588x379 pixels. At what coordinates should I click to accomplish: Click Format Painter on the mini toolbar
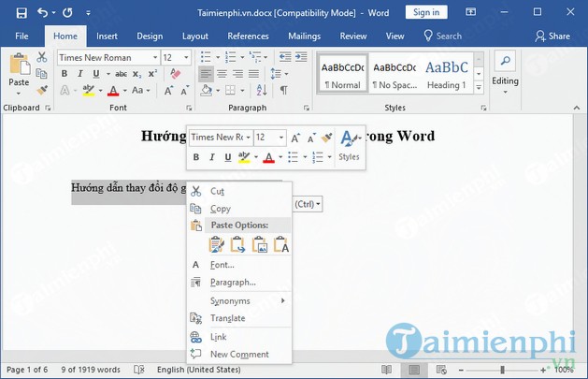coord(327,138)
